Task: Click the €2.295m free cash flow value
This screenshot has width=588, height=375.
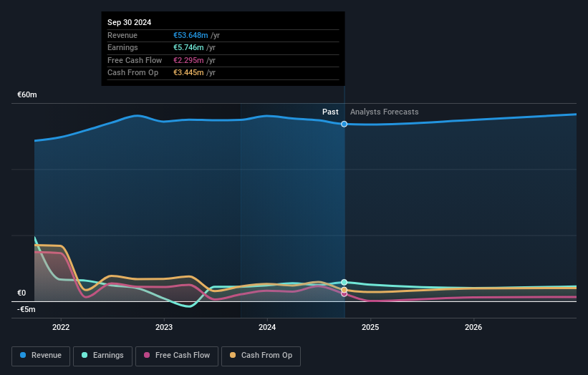Action: (x=188, y=60)
